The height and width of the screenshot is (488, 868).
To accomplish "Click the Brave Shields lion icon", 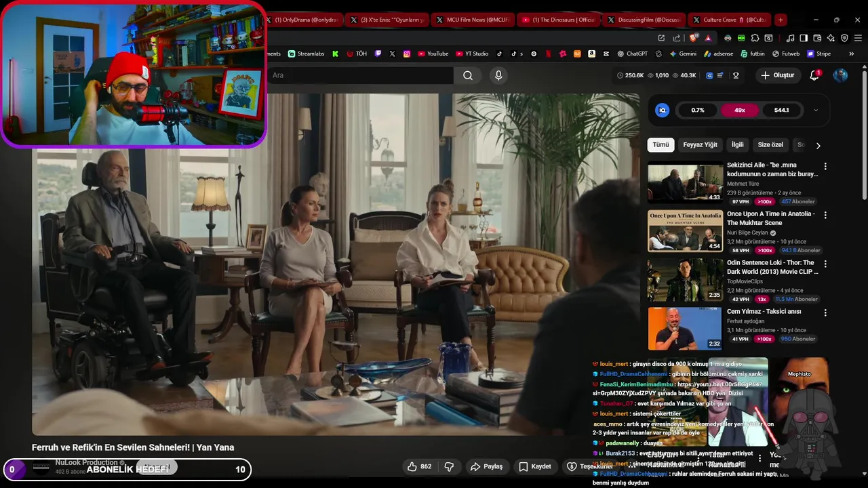I will (x=694, y=38).
